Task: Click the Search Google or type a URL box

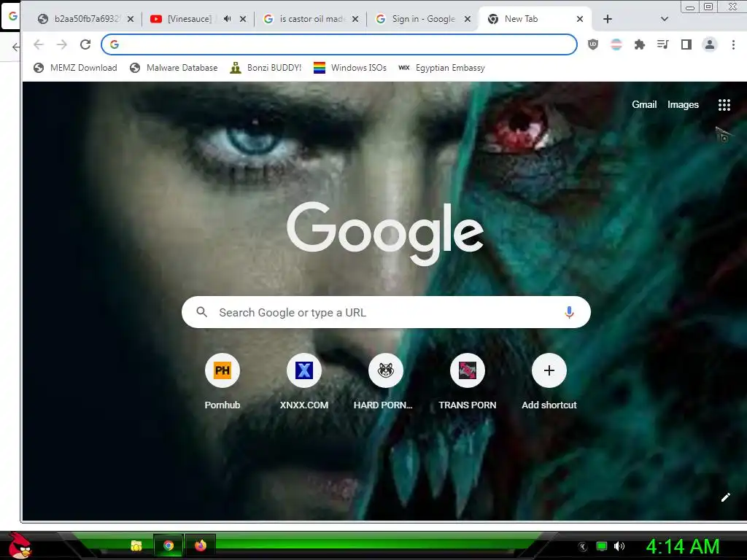Action: (x=386, y=312)
